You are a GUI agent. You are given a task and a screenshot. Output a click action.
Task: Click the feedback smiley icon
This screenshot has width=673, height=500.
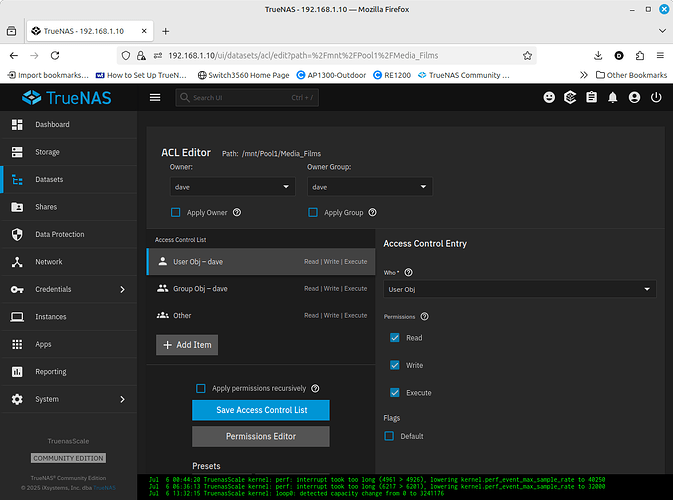[x=549, y=97]
